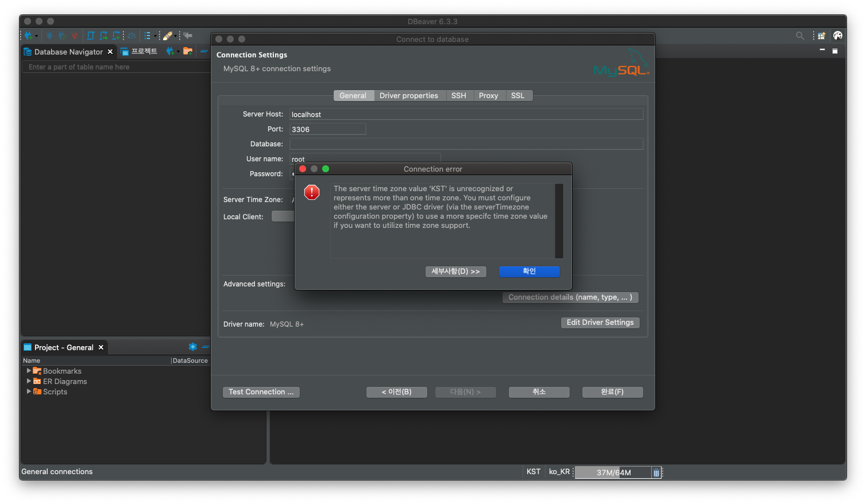The image size is (866, 504).
Task: Close the Database Navigator tab
Action: [110, 52]
